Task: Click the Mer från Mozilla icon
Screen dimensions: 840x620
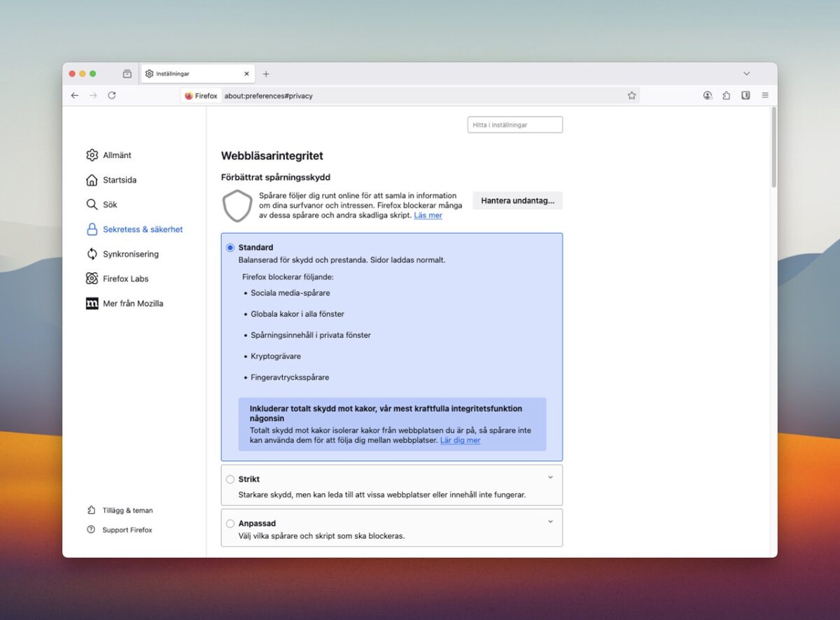Action: click(x=92, y=303)
